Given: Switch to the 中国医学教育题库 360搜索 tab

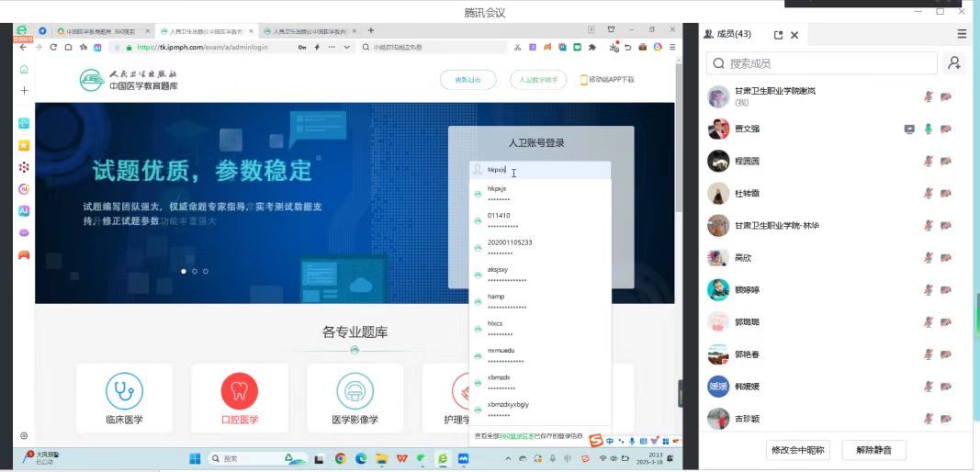Looking at the screenshot, I should pos(101,31).
